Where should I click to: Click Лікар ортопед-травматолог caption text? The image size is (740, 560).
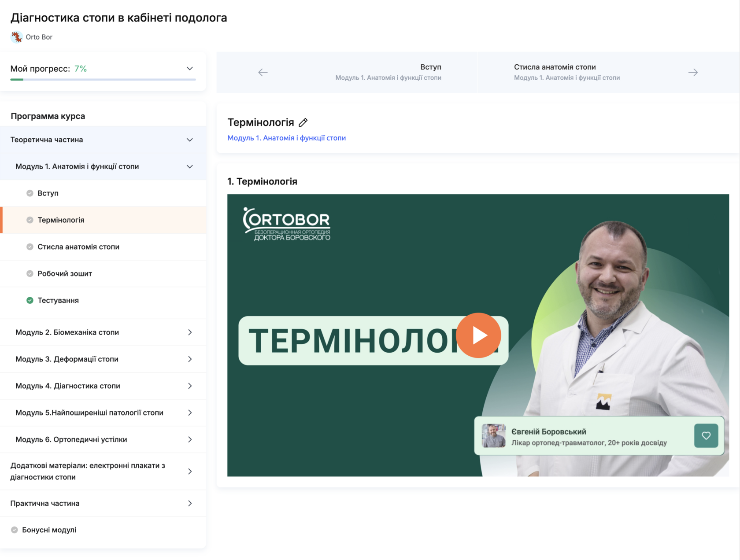click(x=589, y=443)
